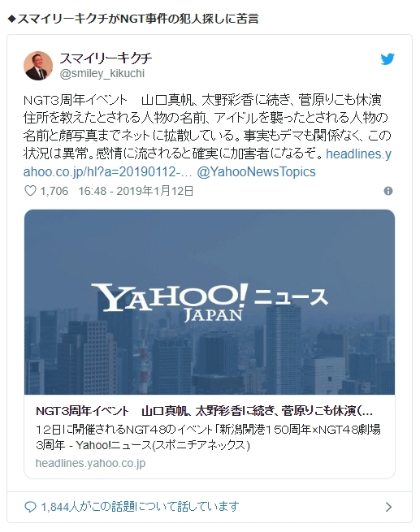420x532 pixels.
Task: Click card description about NGT48 event
Action: point(208,437)
